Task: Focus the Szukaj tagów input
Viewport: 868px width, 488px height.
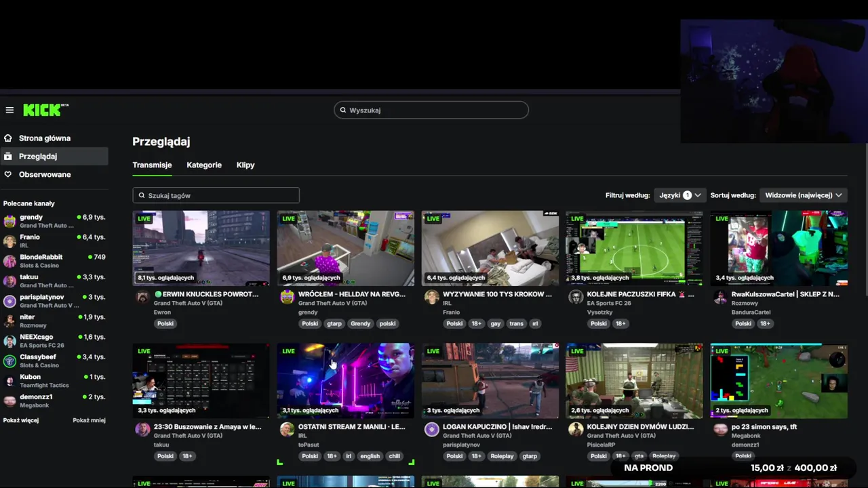Action: click(x=216, y=195)
